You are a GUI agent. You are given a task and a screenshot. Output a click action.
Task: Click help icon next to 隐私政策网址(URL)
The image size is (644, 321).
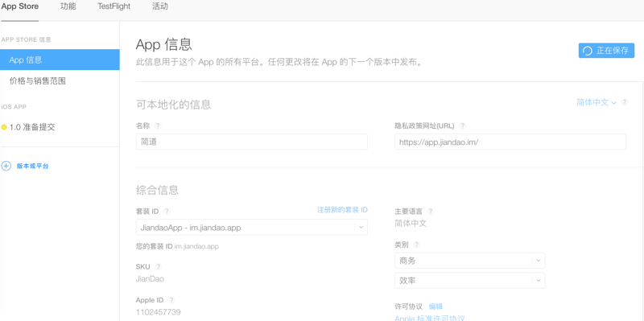pos(462,126)
